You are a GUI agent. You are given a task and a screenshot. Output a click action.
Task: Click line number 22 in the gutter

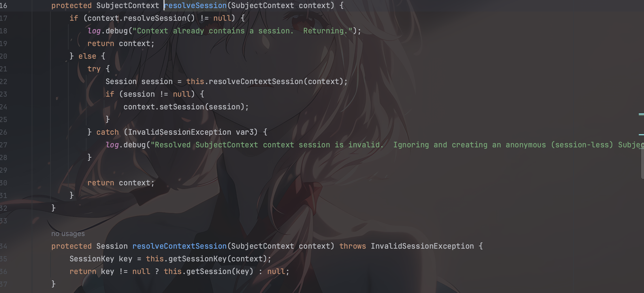click(3, 81)
